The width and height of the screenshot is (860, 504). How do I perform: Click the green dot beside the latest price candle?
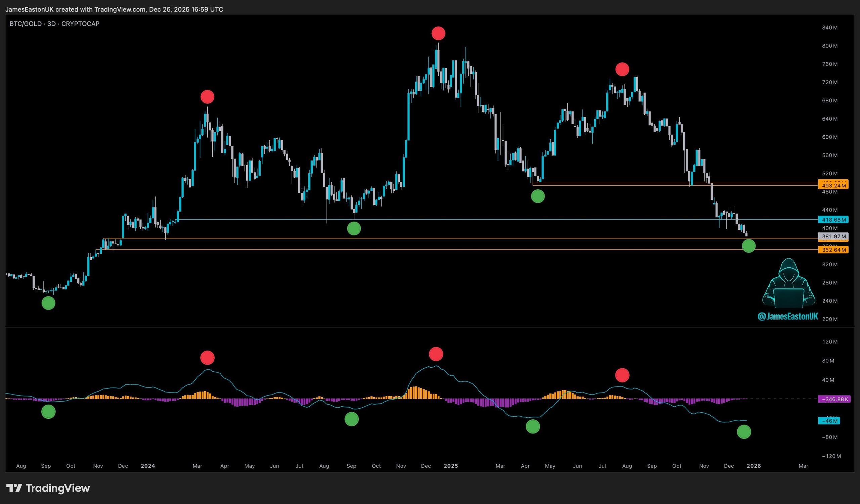749,246
